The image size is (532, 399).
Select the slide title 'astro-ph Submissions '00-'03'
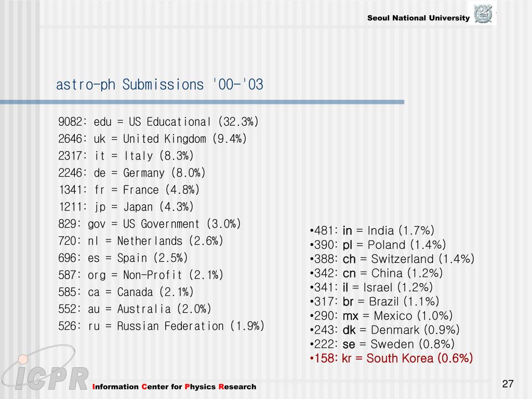click(159, 85)
